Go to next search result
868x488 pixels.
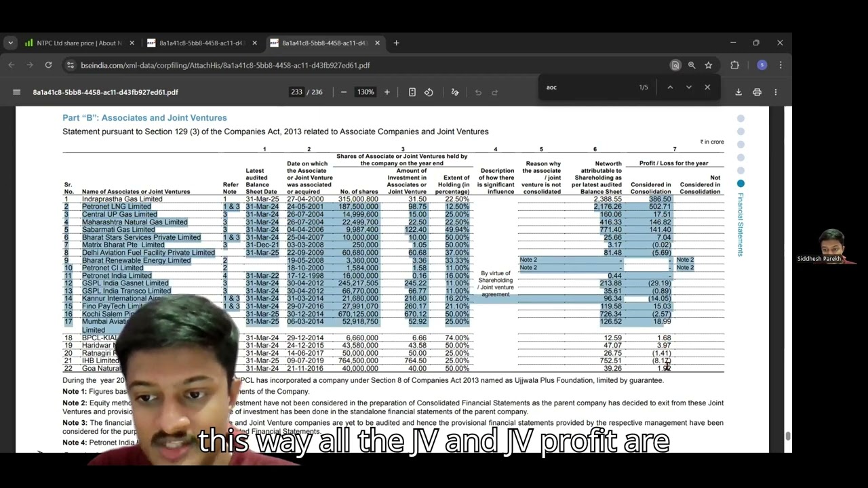tap(689, 87)
